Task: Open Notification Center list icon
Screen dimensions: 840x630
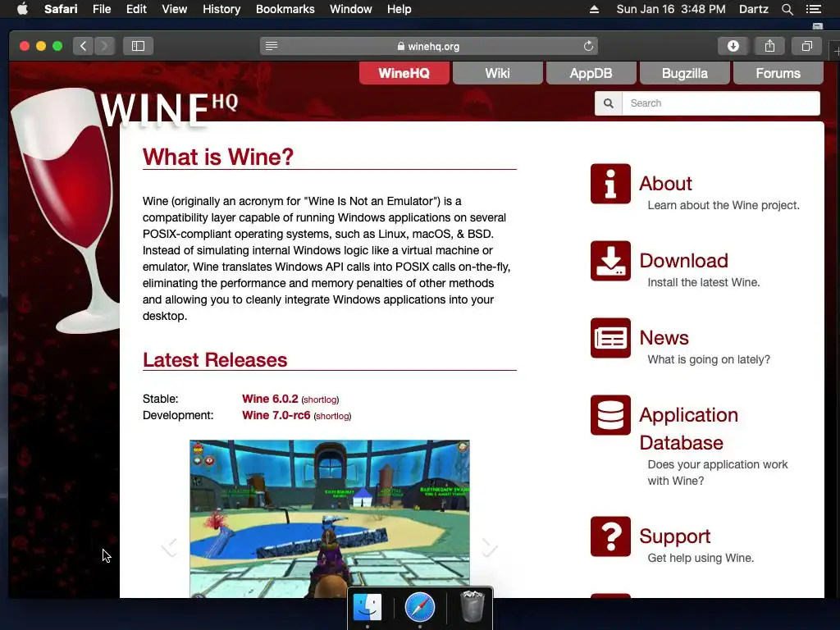Action: (x=813, y=9)
